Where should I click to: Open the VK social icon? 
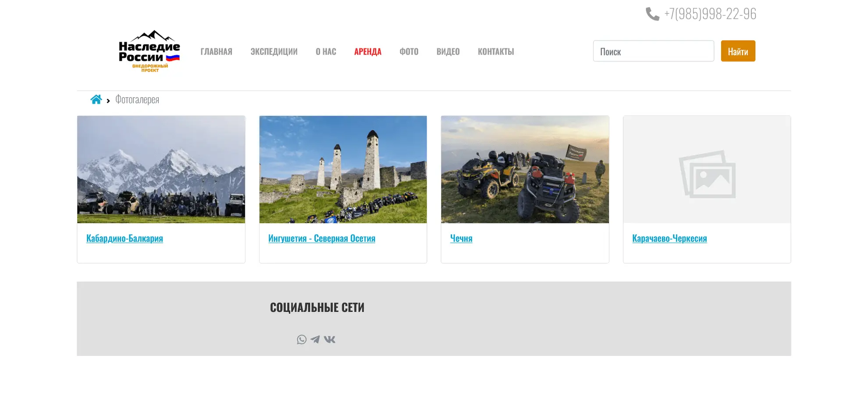tap(330, 340)
